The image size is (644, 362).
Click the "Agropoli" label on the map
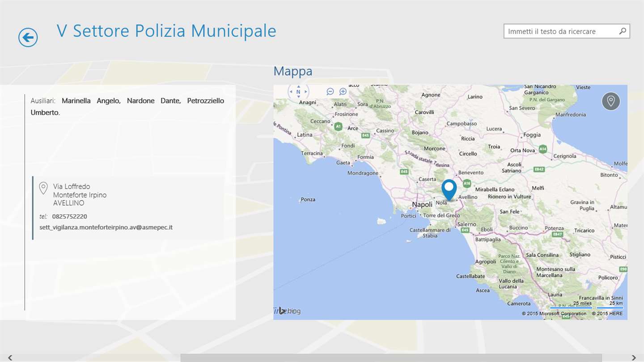pyautogui.click(x=486, y=262)
